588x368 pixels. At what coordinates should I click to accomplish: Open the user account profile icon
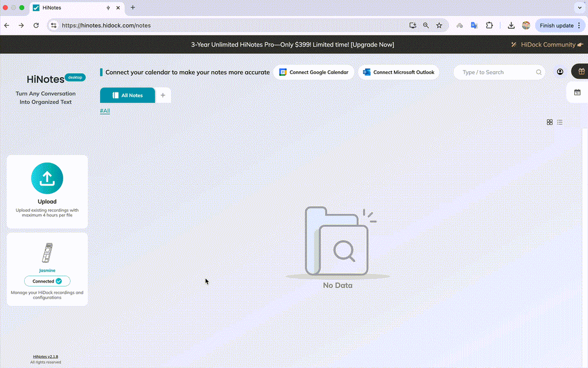pos(560,72)
